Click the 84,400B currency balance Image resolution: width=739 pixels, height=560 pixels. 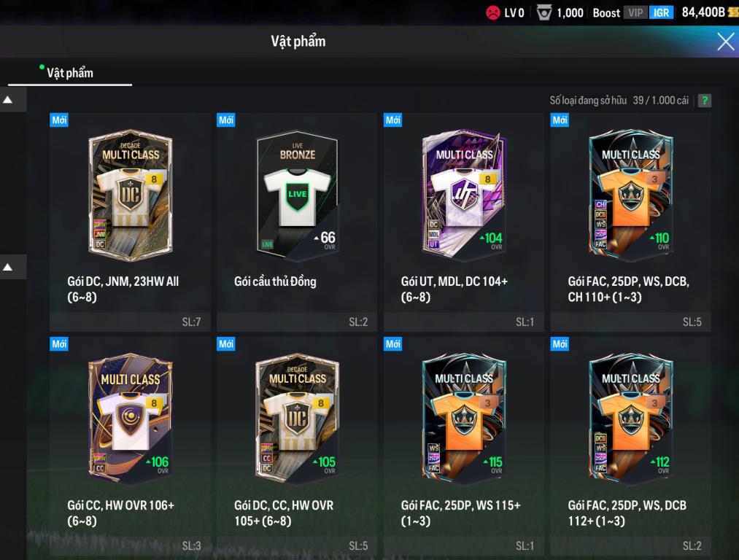[703, 12]
